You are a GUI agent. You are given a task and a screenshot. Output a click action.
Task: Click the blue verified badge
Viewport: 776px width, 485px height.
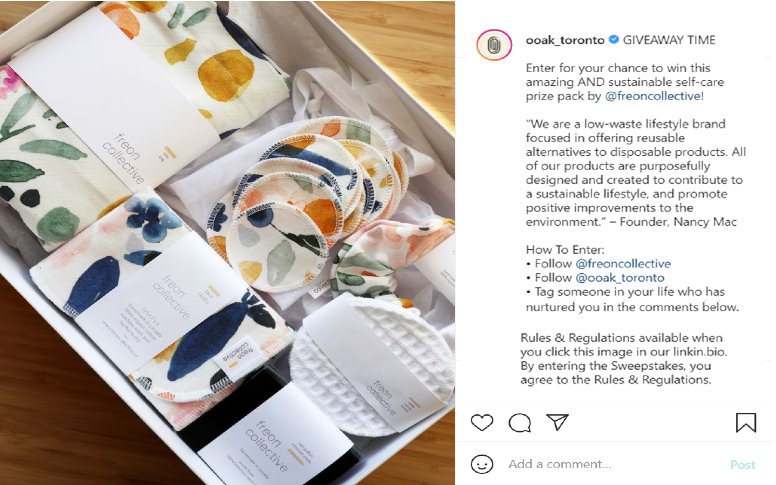point(613,40)
